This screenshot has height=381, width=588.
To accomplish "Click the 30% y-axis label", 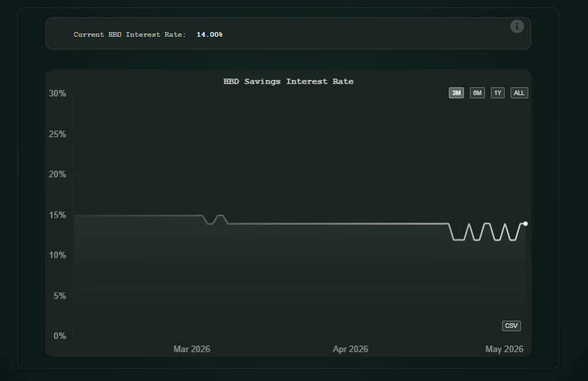I will coord(57,93).
